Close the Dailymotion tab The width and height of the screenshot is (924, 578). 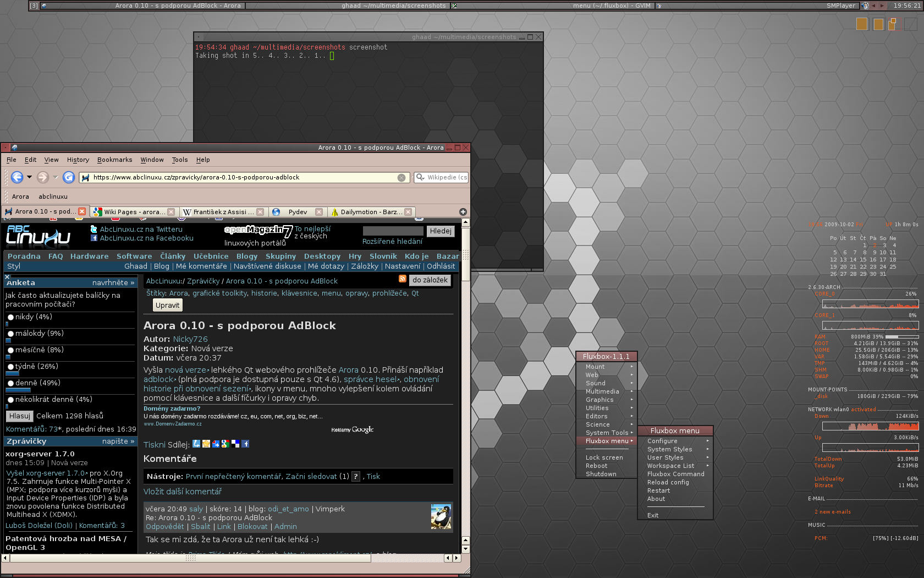(408, 212)
